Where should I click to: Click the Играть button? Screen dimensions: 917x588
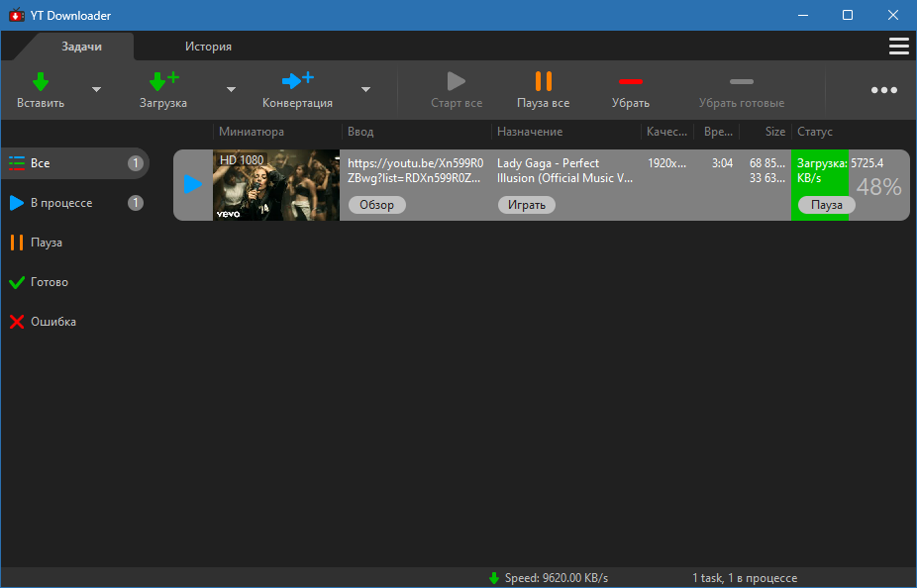tap(527, 205)
